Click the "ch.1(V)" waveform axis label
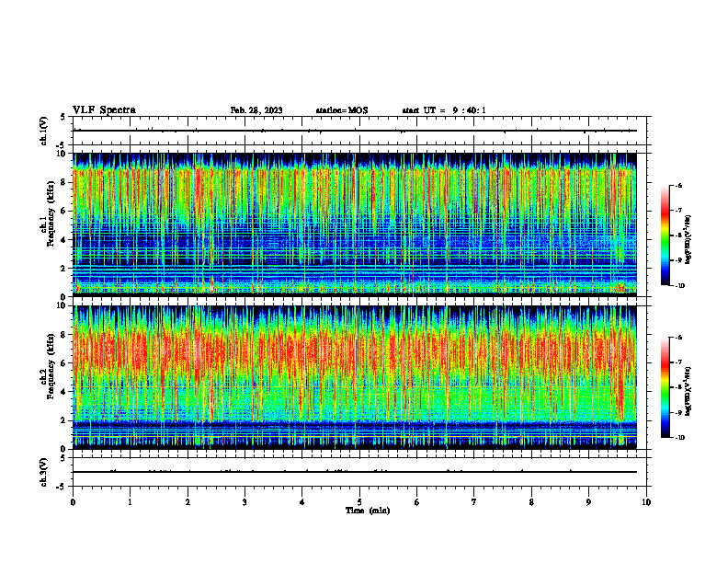Viewport: 728px width, 563px height. pyautogui.click(x=44, y=131)
